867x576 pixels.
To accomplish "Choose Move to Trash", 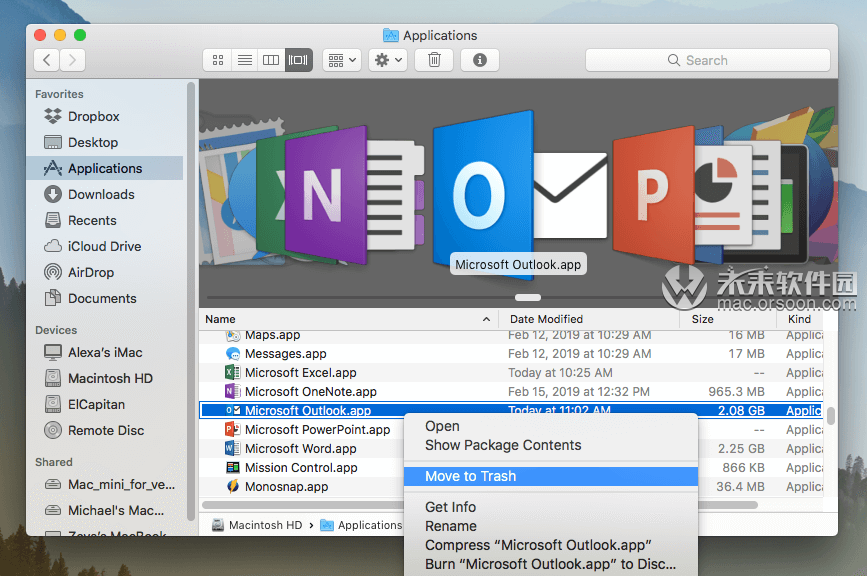I will [551, 476].
